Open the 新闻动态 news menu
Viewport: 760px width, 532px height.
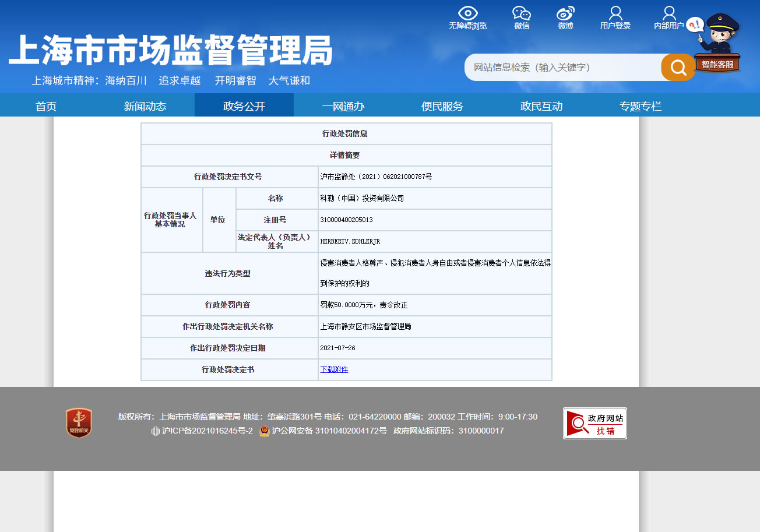tap(145, 106)
